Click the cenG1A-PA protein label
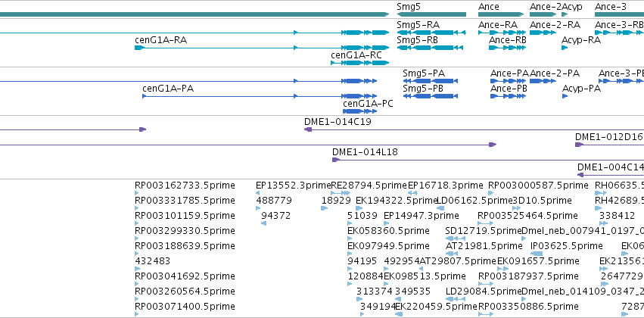The image size is (644, 318). (x=168, y=89)
